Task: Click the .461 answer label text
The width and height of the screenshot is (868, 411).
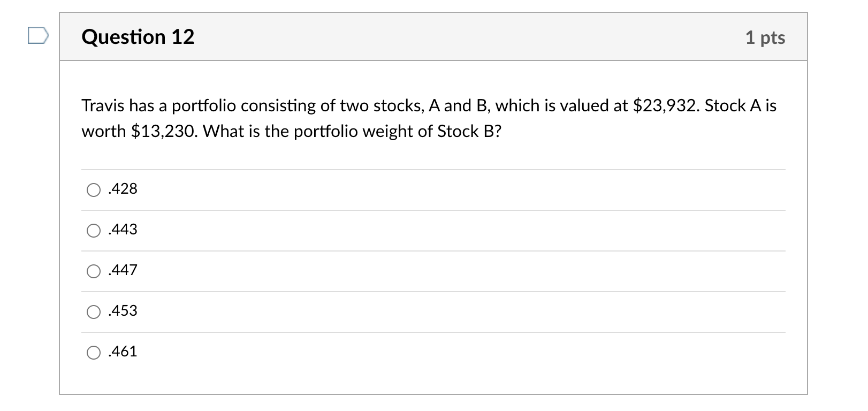Action: (x=122, y=352)
